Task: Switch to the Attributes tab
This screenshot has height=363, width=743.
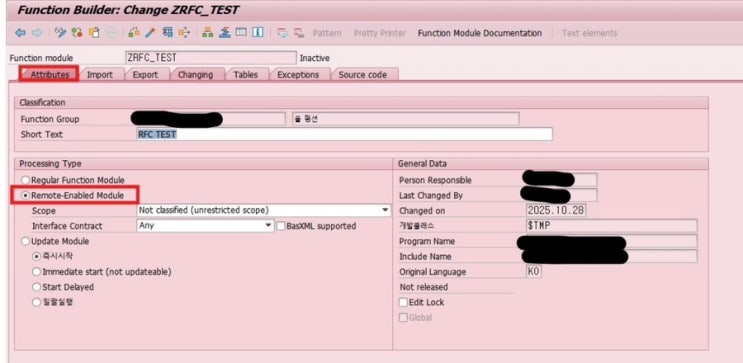Action: pos(49,74)
